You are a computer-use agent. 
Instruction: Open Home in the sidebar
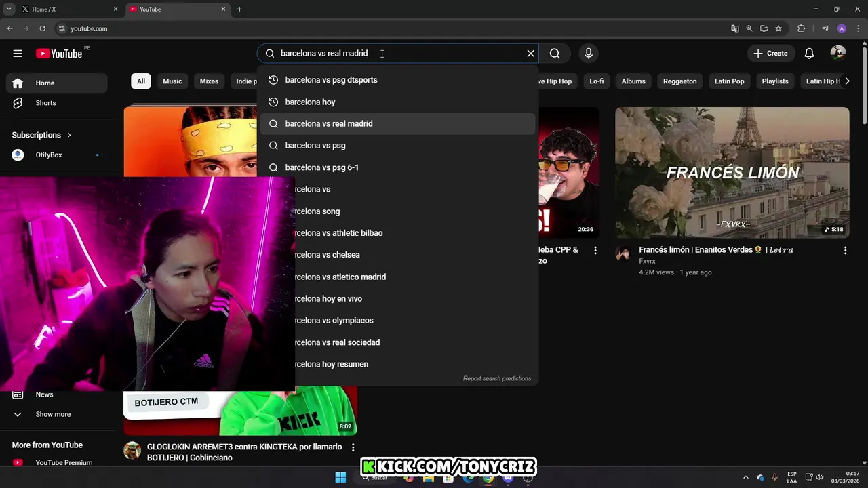tap(57, 83)
